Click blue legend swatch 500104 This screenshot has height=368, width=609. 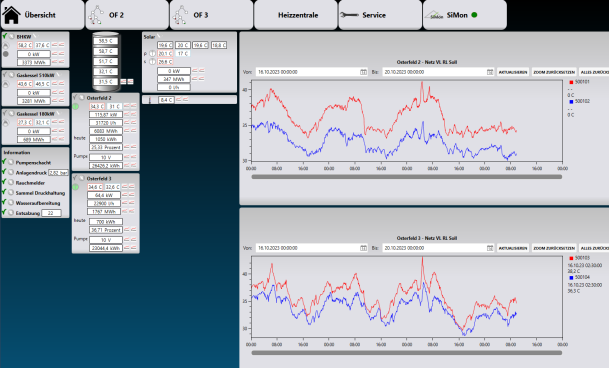(571, 277)
